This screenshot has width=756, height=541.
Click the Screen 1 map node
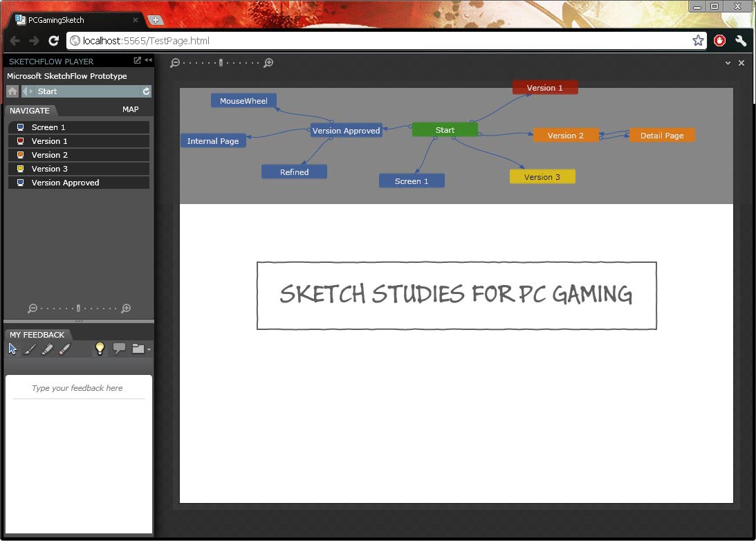pos(412,181)
